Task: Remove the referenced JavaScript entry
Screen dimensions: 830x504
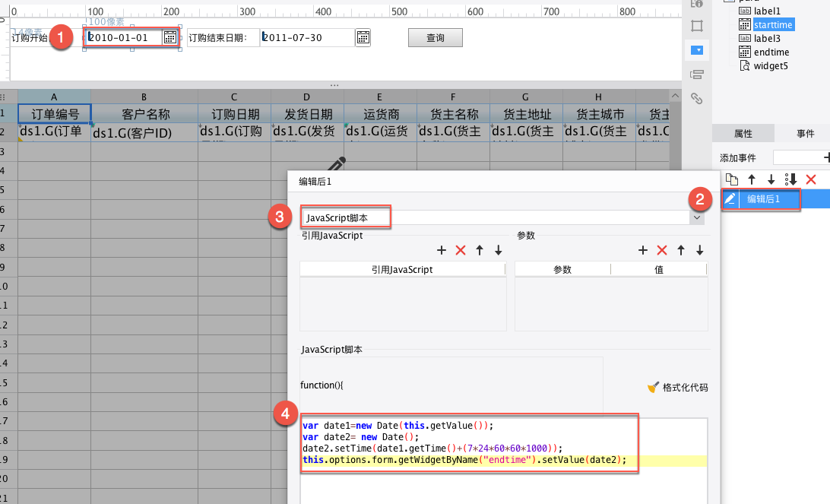Action: point(461,250)
